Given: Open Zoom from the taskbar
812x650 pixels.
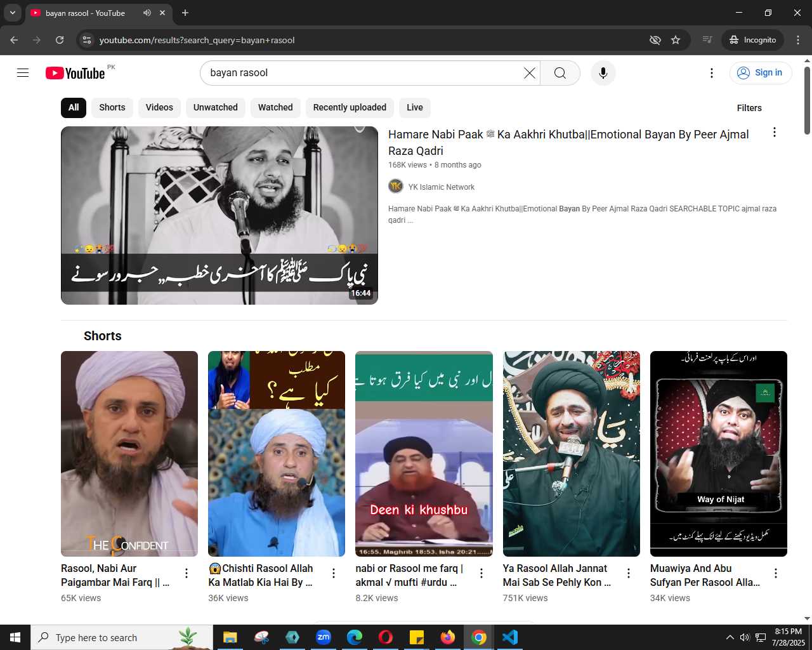Looking at the screenshot, I should click(x=324, y=637).
